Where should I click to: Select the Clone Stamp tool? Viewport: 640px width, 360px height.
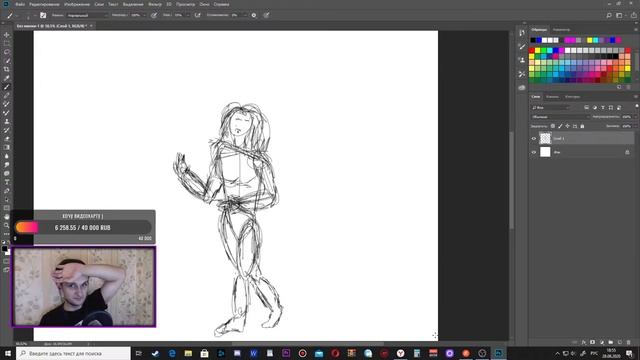[x=7, y=121]
